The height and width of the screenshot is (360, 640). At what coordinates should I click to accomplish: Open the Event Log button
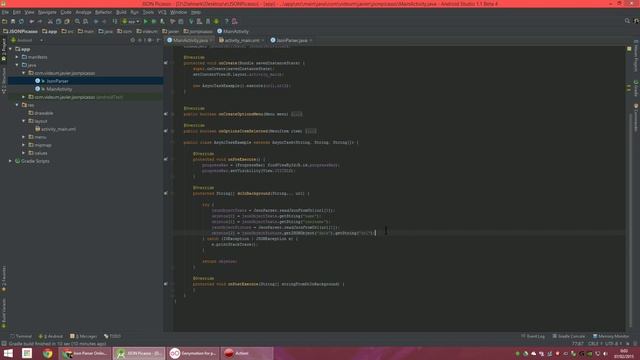tap(533, 336)
